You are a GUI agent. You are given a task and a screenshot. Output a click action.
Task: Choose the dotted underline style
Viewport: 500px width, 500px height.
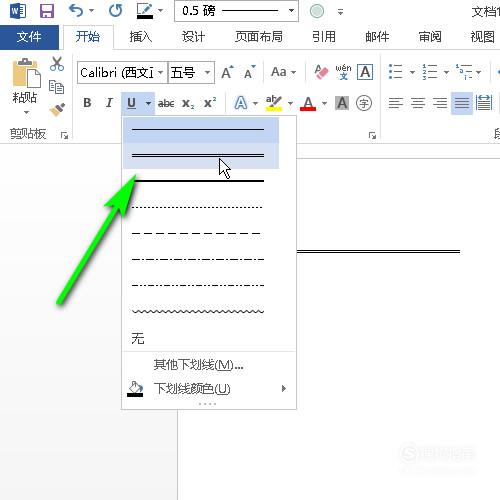pyautogui.click(x=201, y=207)
